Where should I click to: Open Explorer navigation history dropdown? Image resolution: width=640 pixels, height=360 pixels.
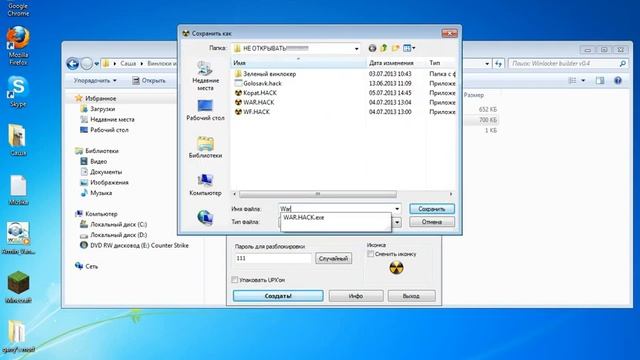coord(97,64)
